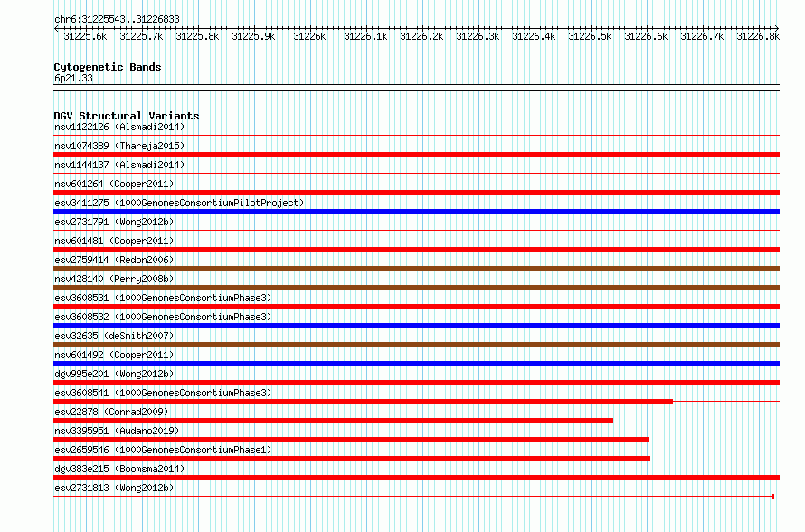
Task: Click esv3608531 1000GenomesConsortiumPhase3 label
Action: coord(163,298)
